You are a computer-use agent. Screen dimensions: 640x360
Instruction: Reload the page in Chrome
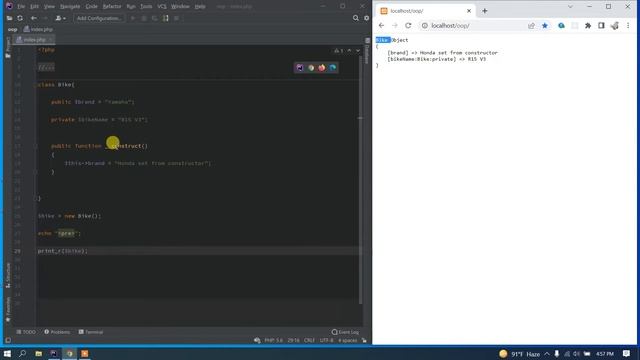pos(408,25)
